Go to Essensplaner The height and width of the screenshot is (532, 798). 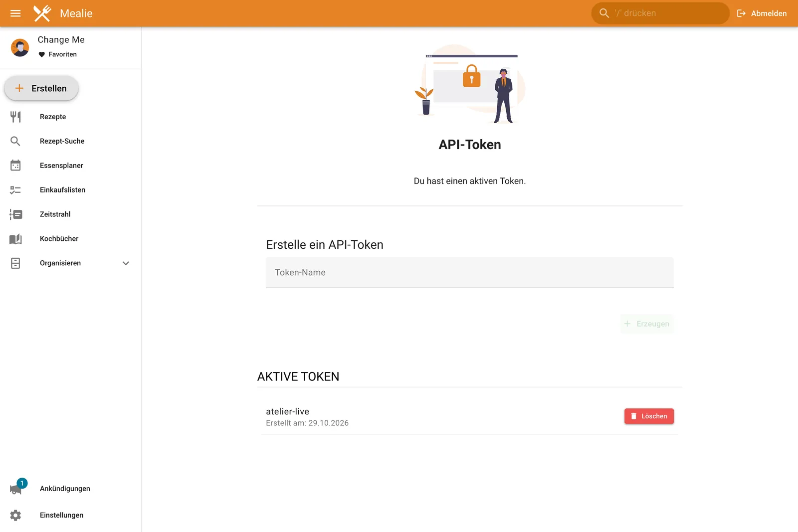(x=70, y=166)
